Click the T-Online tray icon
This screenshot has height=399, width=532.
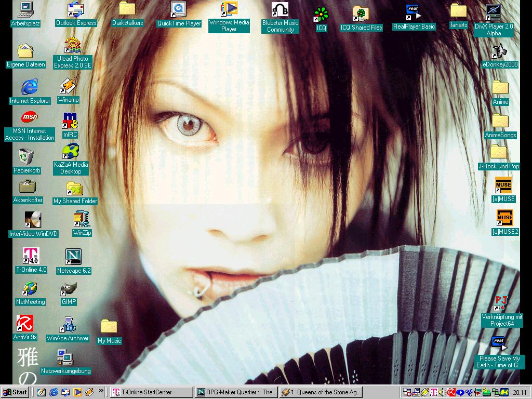[x=434, y=392]
